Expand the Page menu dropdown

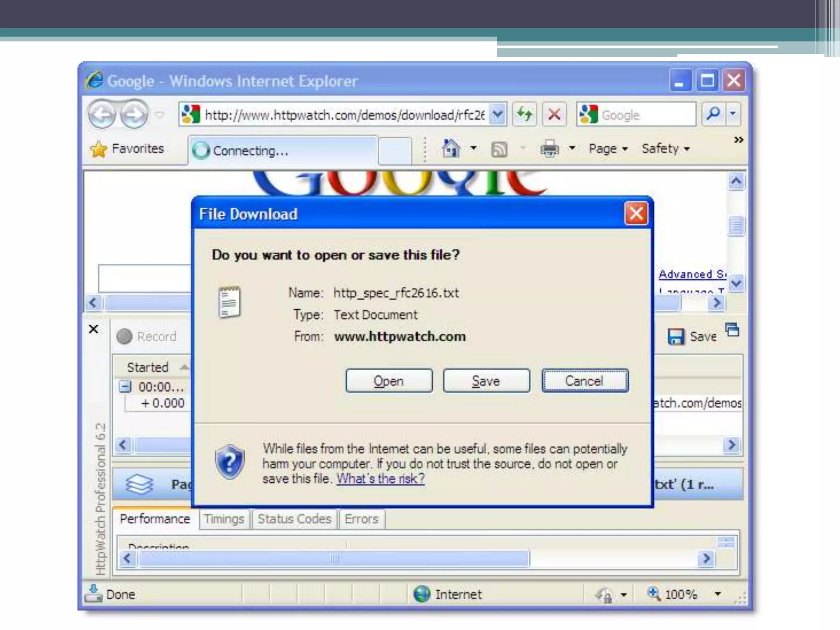pyautogui.click(x=608, y=148)
